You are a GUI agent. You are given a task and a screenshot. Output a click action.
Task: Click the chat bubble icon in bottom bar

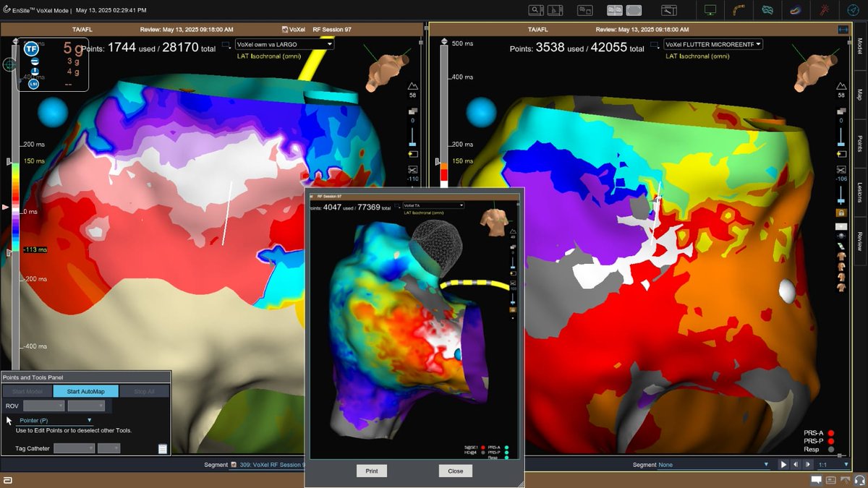click(x=816, y=479)
